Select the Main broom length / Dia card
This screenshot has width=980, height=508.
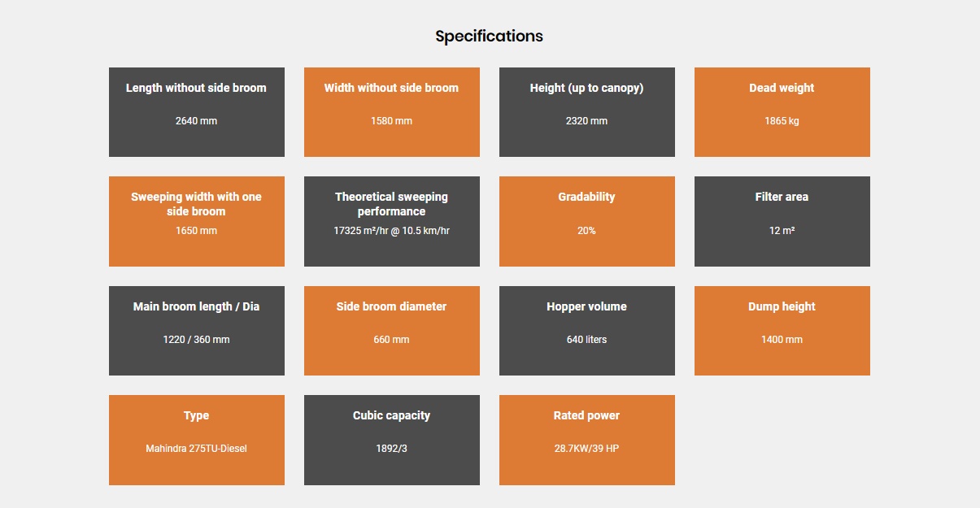coord(197,331)
